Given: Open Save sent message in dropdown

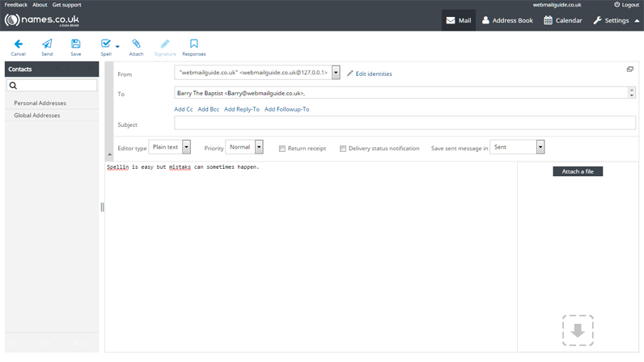Looking at the screenshot, I should [x=517, y=147].
